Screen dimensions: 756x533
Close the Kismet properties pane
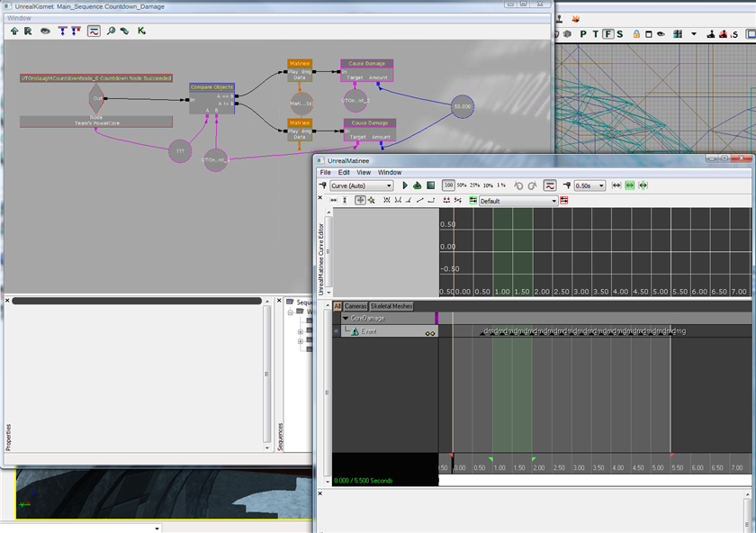(7, 301)
